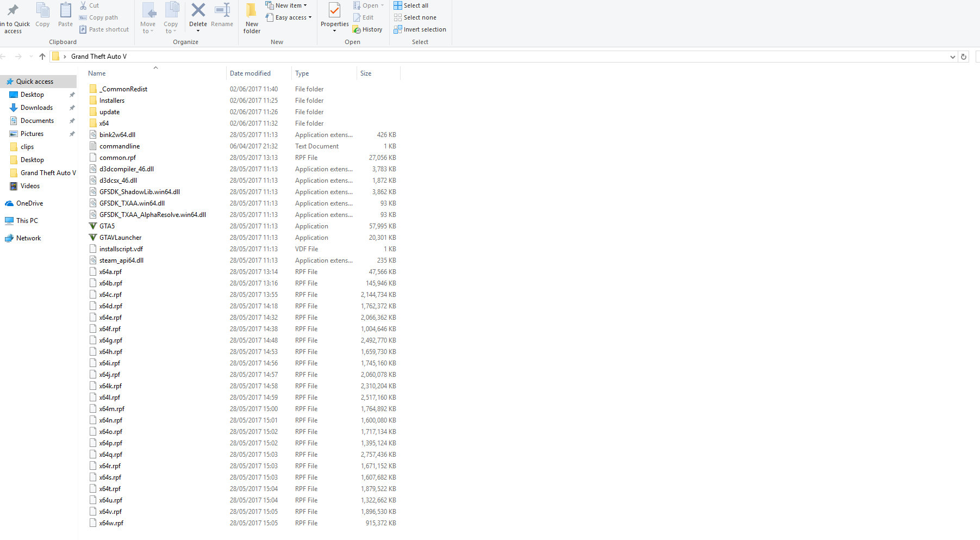Click Invert selection in ribbon
Viewport: 980px width, 540px height.
pyautogui.click(x=420, y=29)
